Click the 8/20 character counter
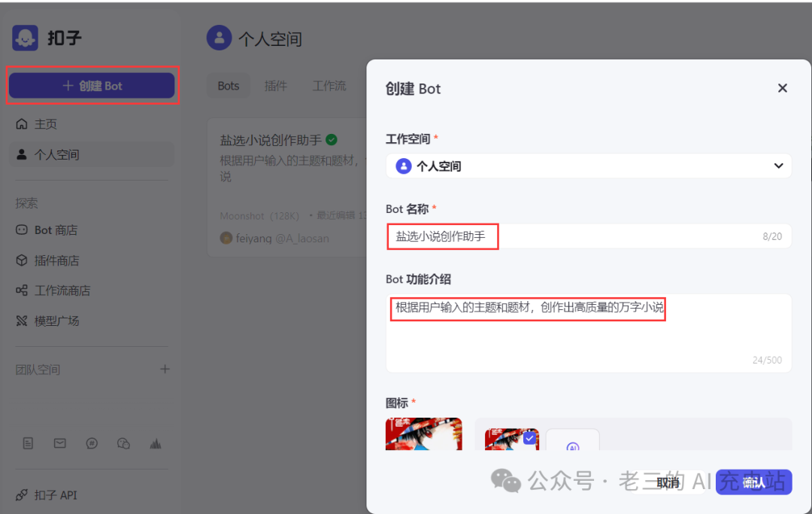812x514 pixels. [772, 236]
